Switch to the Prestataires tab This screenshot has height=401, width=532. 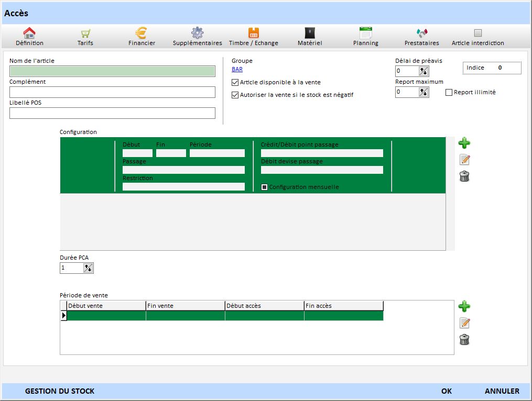[x=421, y=37]
